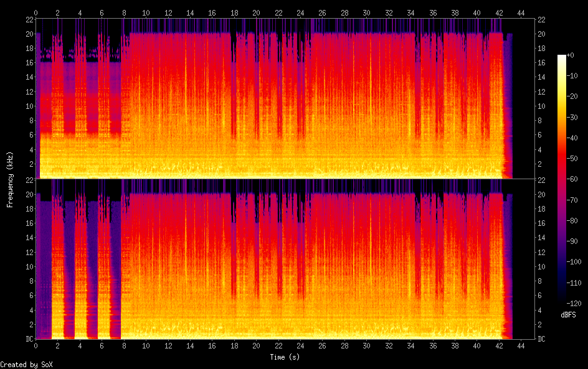The width and height of the screenshot is (588, 369).
Task: Click the white top end of the color bar
Action: (x=562, y=58)
